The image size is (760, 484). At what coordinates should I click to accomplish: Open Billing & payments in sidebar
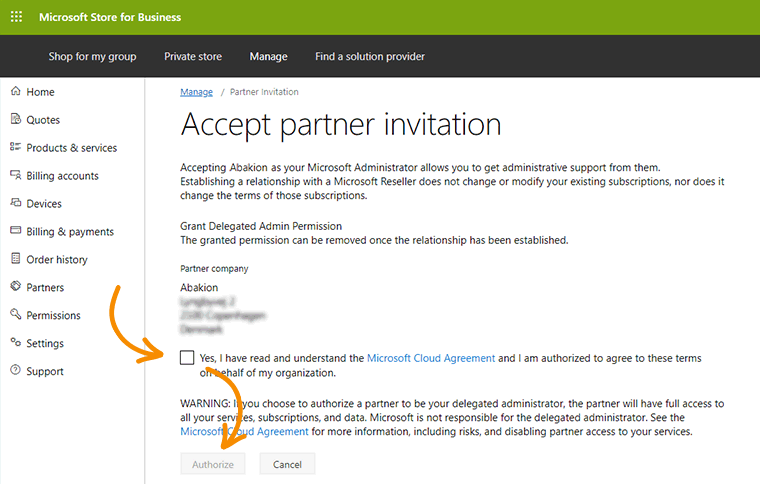coord(70,232)
